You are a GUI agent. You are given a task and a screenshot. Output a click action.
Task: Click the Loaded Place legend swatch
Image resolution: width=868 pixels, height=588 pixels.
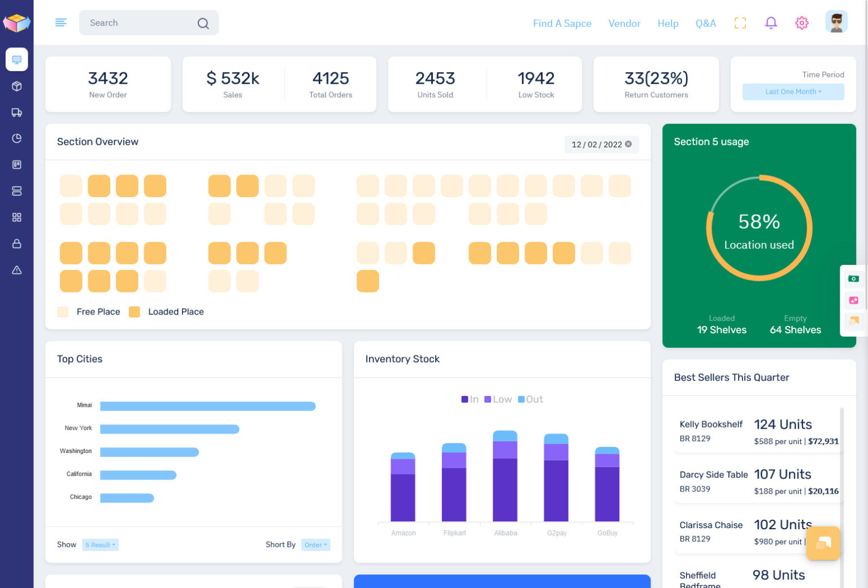tap(134, 312)
